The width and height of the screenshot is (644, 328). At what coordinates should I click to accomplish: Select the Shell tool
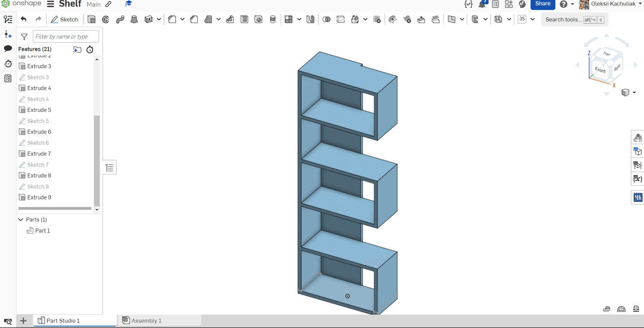point(244,20)
